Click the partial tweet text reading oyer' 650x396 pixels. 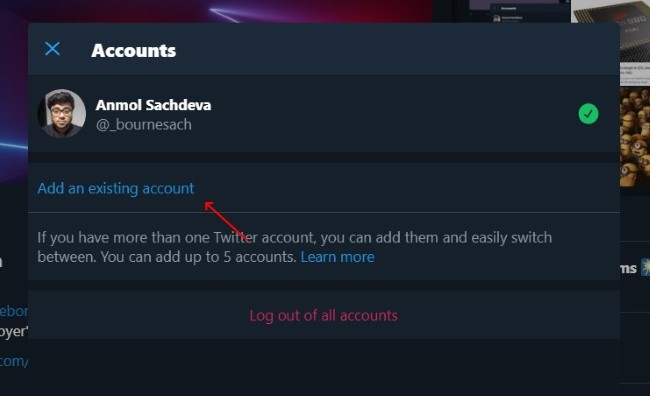(14, 332)
